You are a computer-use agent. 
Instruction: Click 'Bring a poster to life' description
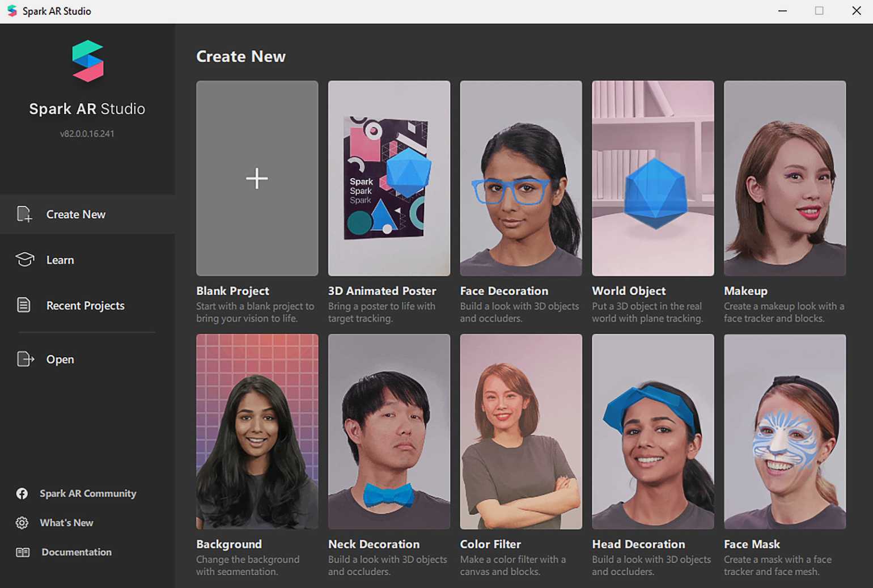(382, 312)
